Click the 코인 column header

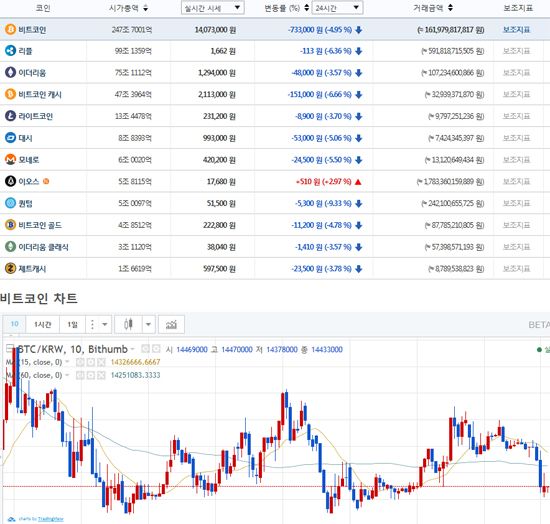[43, 8]
